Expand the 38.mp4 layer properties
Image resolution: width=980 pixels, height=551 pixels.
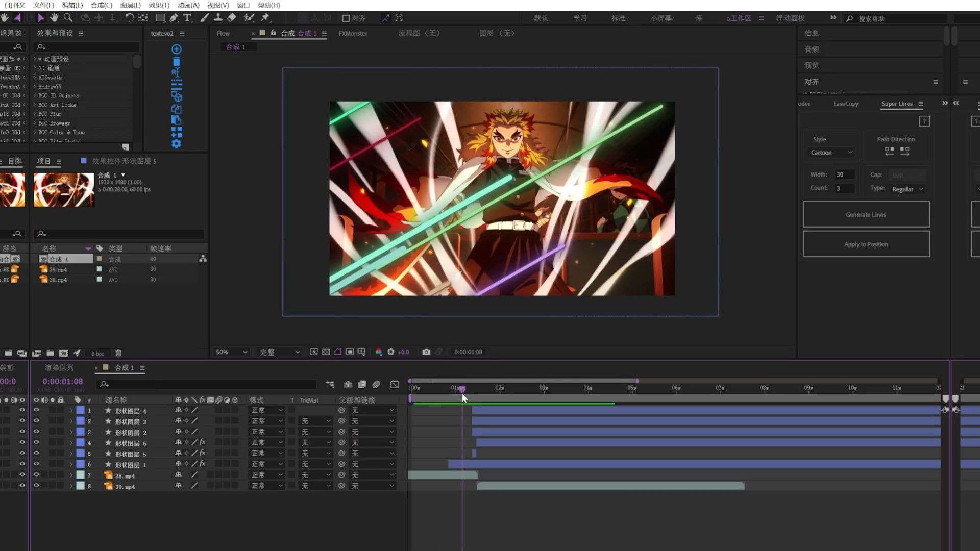71,475
